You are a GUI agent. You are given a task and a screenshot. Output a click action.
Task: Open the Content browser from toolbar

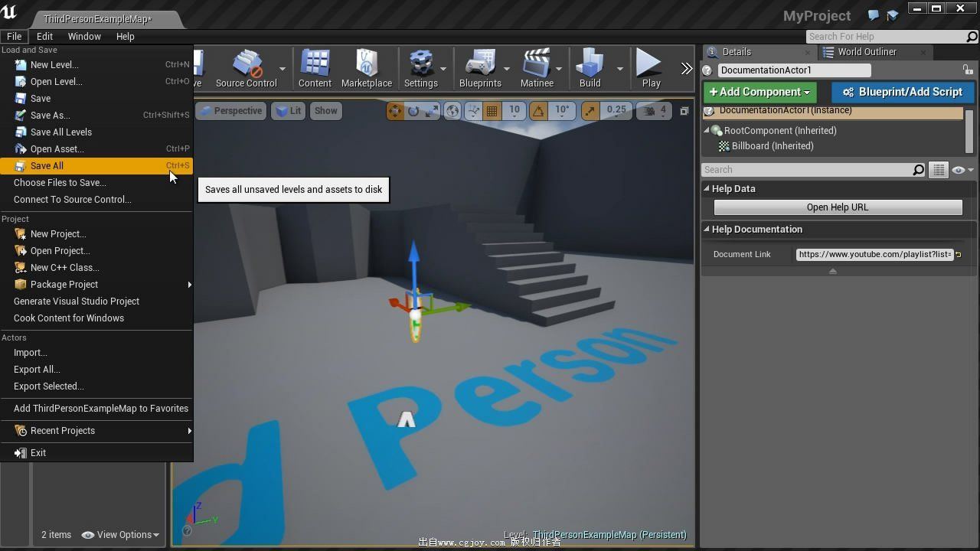tap(315, 69)
